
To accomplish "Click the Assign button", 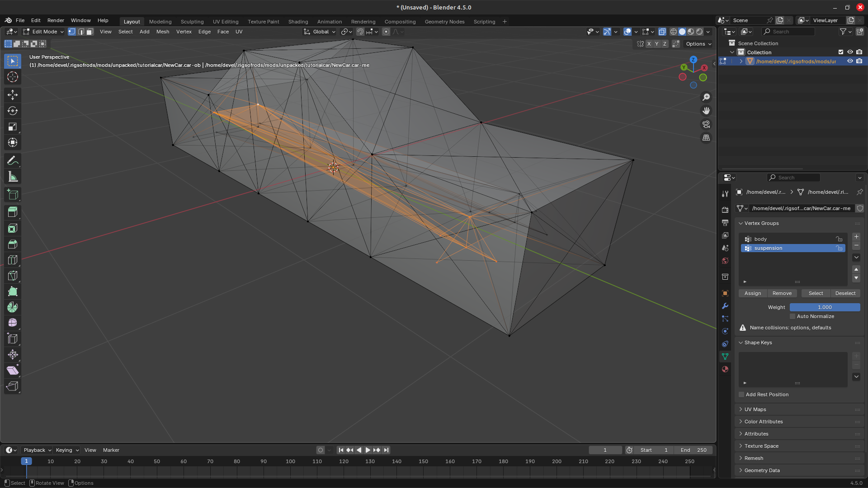I will (753, 293).
